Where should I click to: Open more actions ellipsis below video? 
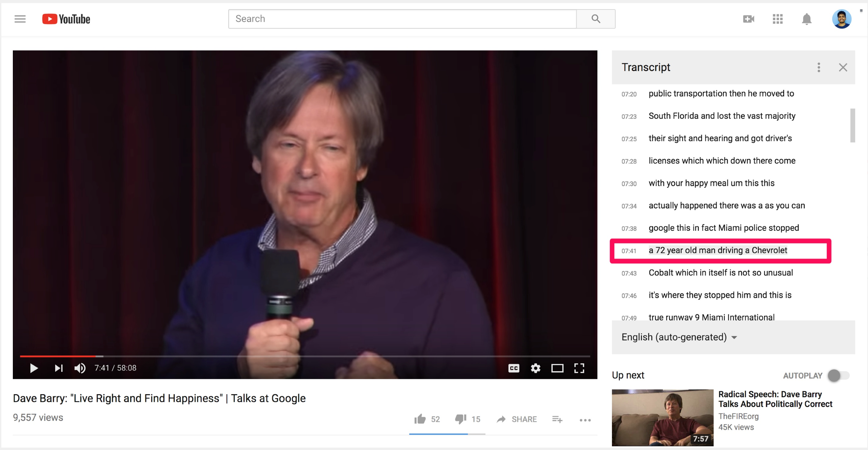585,420
